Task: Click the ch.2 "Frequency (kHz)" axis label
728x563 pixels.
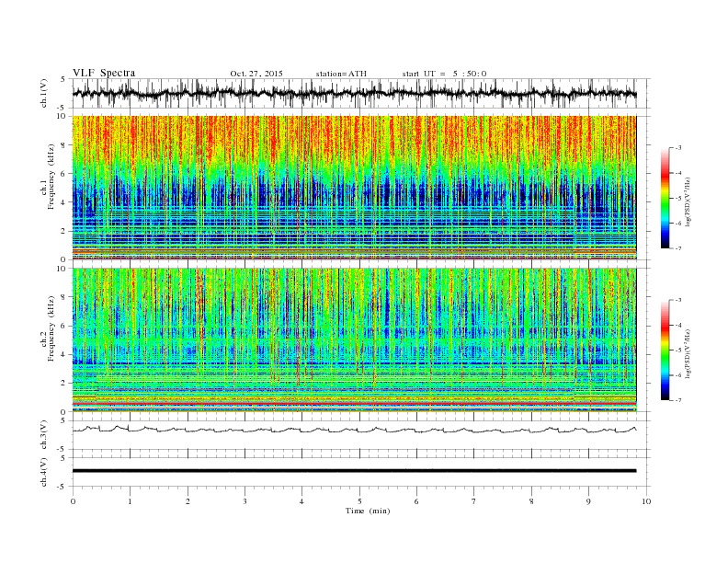Action: (x=51, y=328)
